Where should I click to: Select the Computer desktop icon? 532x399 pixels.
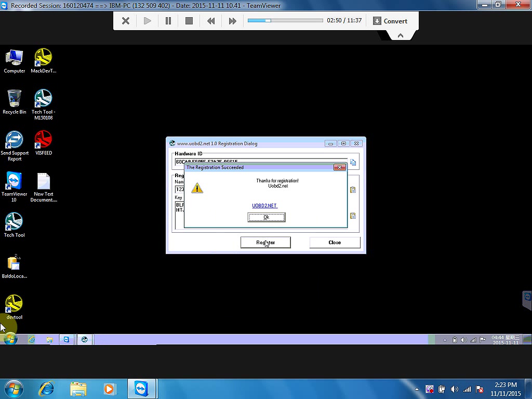[14, 61]
